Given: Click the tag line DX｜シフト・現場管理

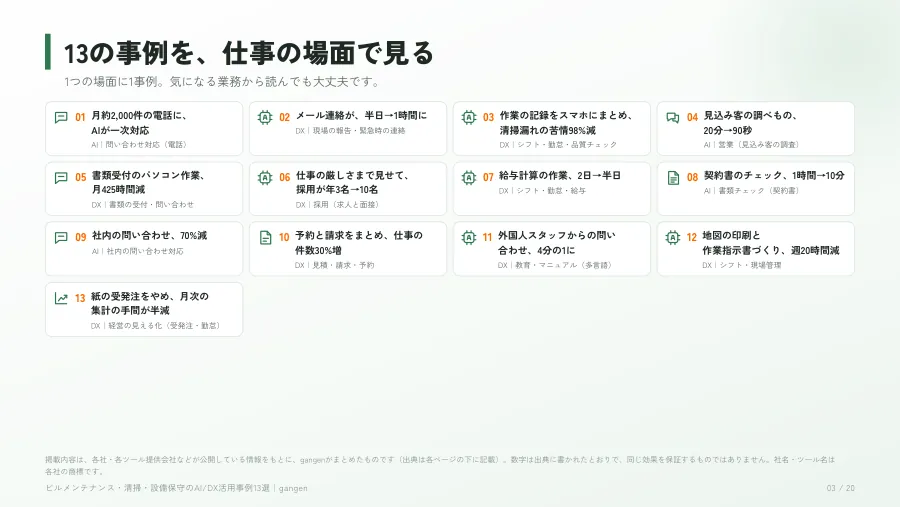Looking at the screenshot, I should [742, 265].
